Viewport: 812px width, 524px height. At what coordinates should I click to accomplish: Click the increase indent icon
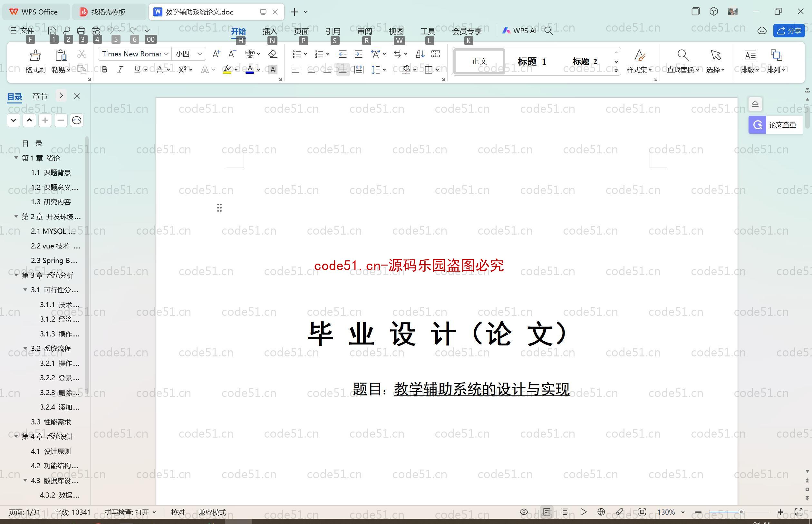(x=359, y=54)
